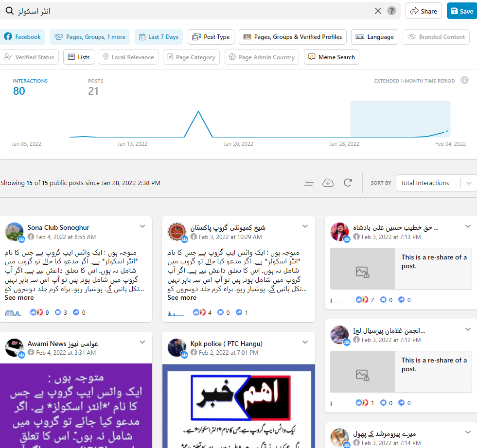The width and height of the screenshot is (477, 448).
Task: Toggle the Facebook platform filter
Action: [23, 37]
